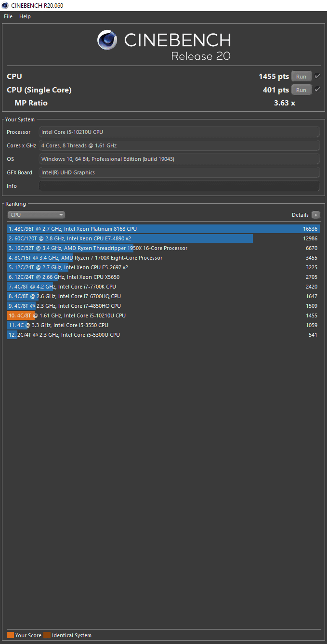
Task: Click the brown Identical System legend swatch
Action: coord(47,635)
